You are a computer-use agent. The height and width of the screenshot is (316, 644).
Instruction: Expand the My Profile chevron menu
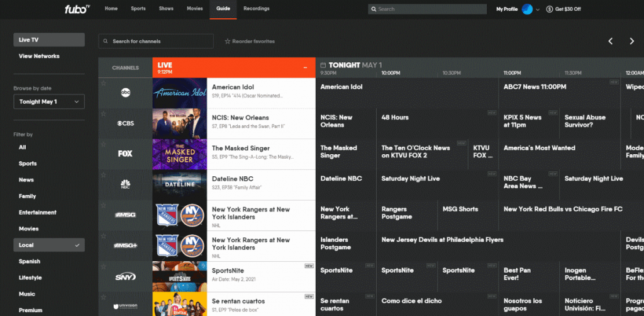pyautogui.click(x=538, y=9)
